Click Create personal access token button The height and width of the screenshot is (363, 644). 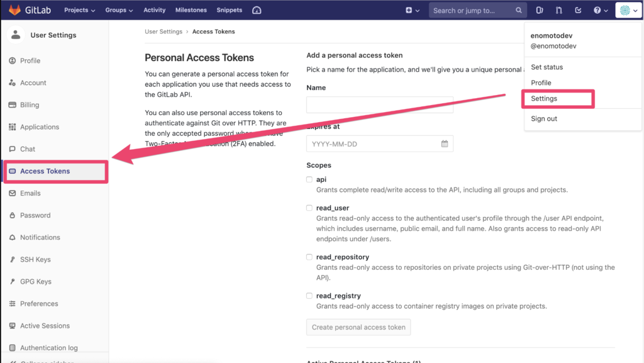point(358,327)
